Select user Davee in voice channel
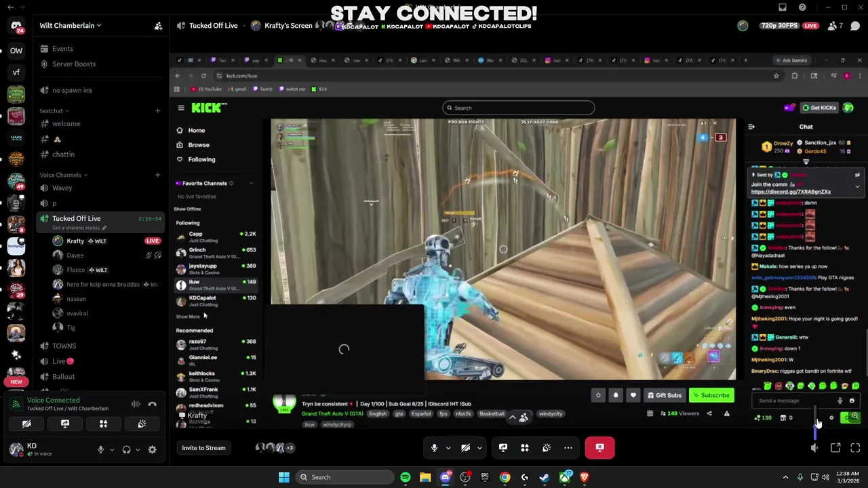The width and height of the screenshot is (868, 488). point(75,256)
